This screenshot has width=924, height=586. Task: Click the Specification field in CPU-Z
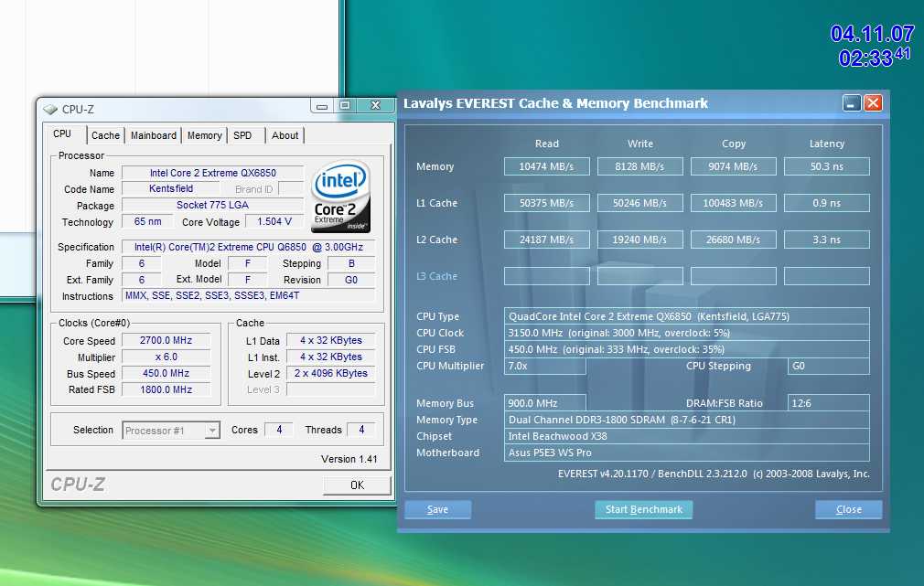click(248, 248)
